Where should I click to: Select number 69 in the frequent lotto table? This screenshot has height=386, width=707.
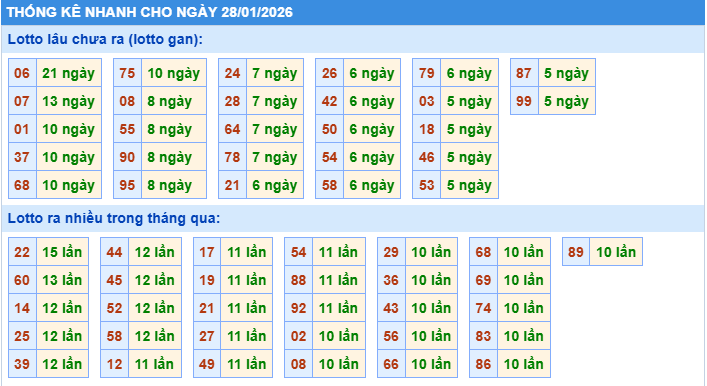tap(483, 280)
